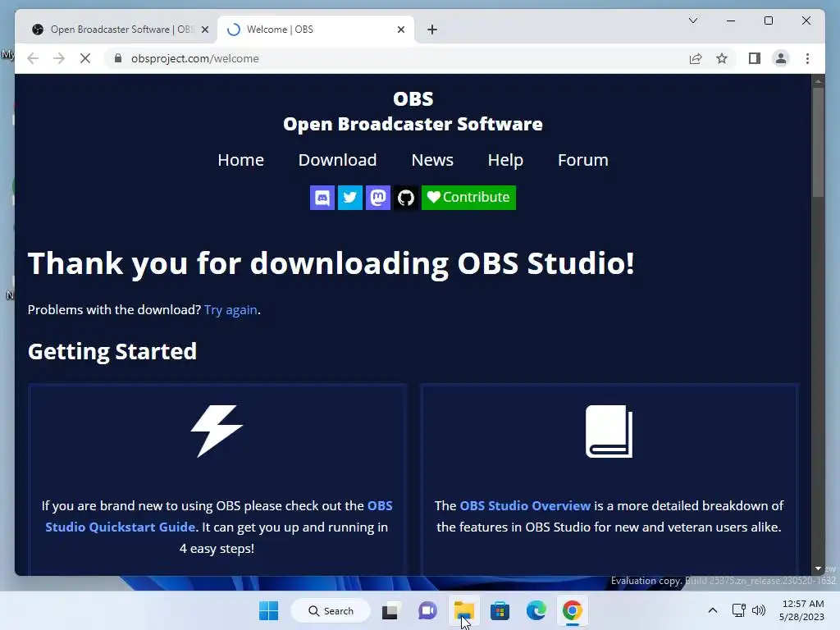The width and height of the screenshot is (840, 630).
Task: Open the Help menu item
Action: point(505,160)
